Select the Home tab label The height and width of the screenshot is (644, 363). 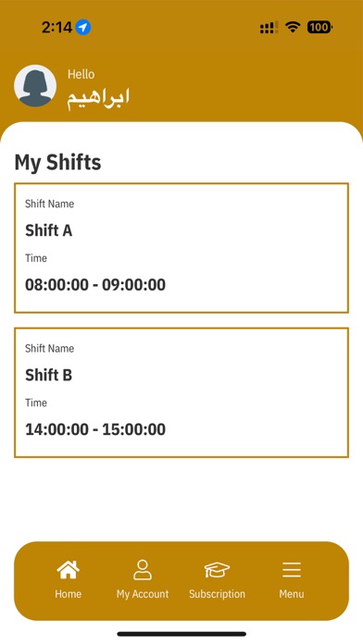tap(69, 594)
